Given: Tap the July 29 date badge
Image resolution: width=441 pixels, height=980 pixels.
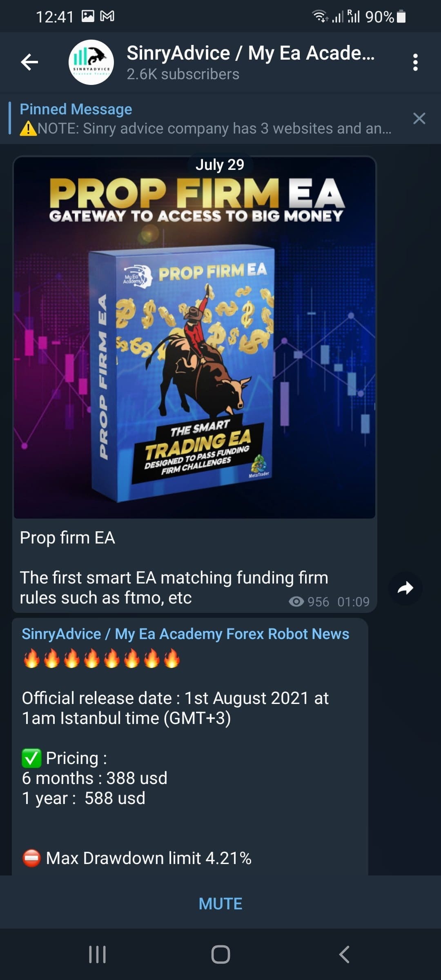Looking at the screenshot, I should click(220, 165).
